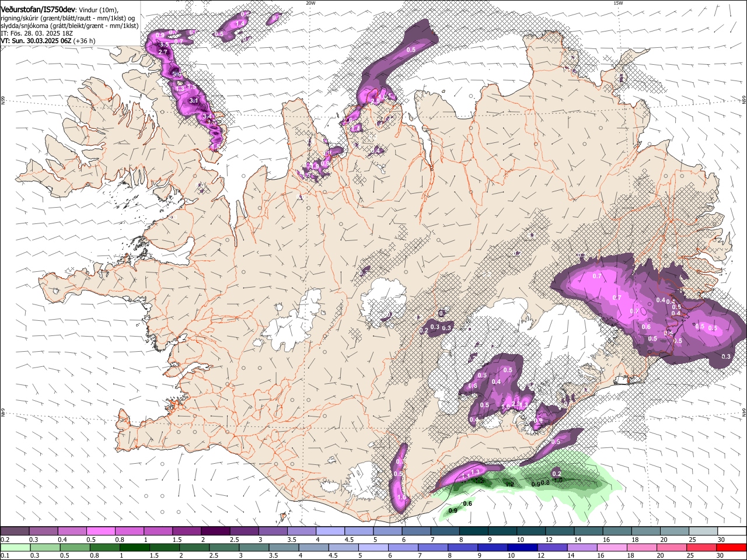Select the "IT: Fös. 28. 03. 2025 18Z" line
This screenshot has width=747, height=560.
click(37, 33)
